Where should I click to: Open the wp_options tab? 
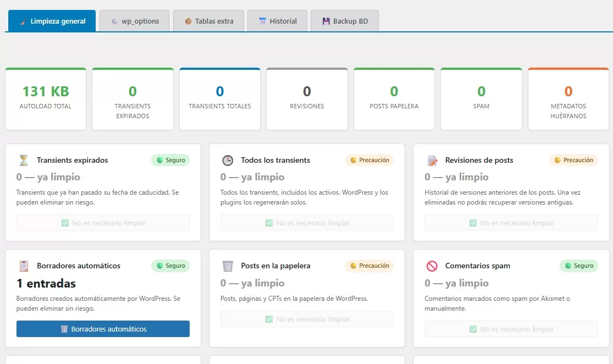pyautogui.click(x=134, y=21)
